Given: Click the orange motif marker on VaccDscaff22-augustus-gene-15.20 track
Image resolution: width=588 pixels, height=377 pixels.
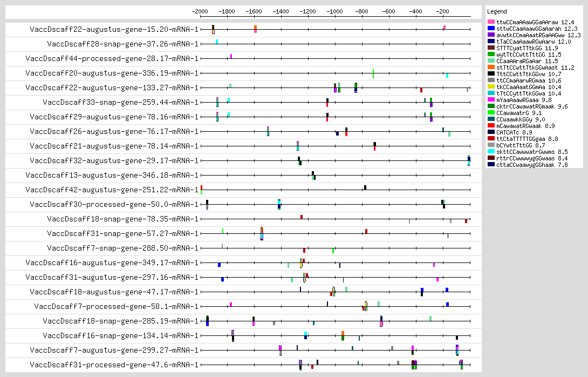Looking at the screenshot, I should 255,29.
